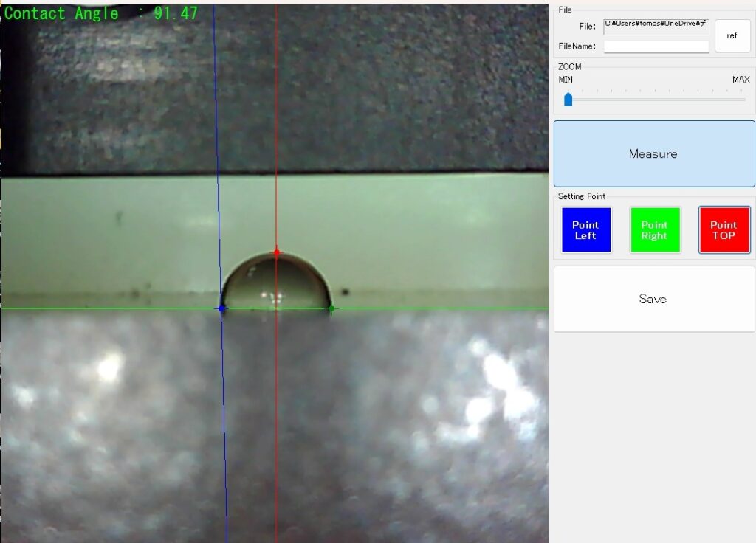Click the Measure button
756x543 pixels.
point(653,153)
